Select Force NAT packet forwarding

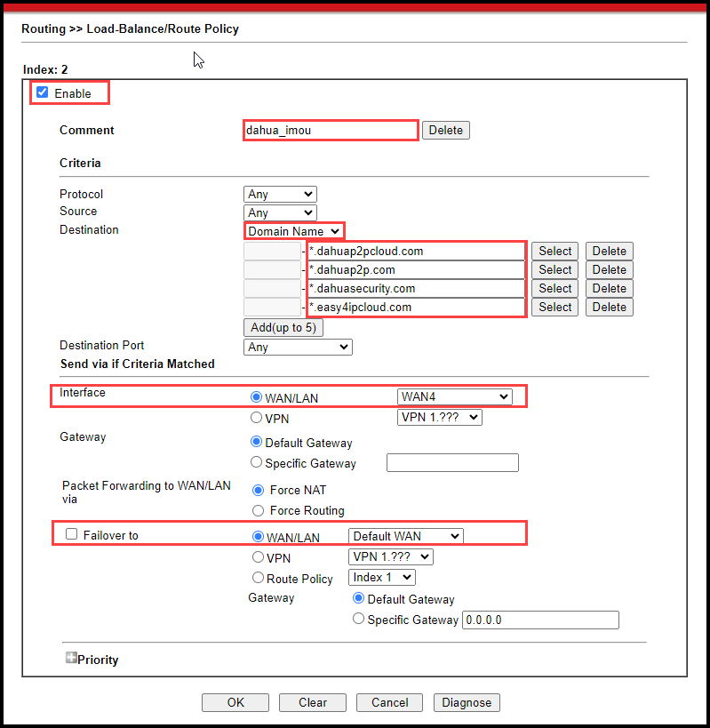(258, 491)
